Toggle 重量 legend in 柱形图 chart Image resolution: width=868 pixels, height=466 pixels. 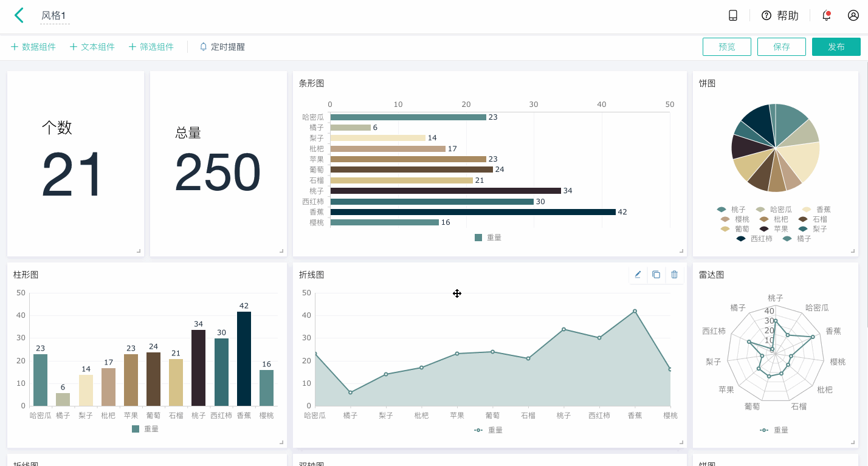point(145,429)
